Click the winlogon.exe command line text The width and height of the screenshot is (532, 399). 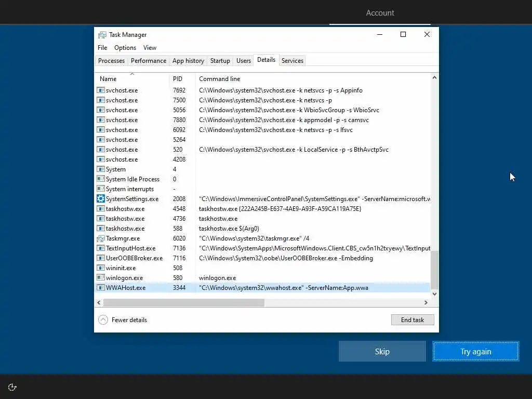pos(218,278)
